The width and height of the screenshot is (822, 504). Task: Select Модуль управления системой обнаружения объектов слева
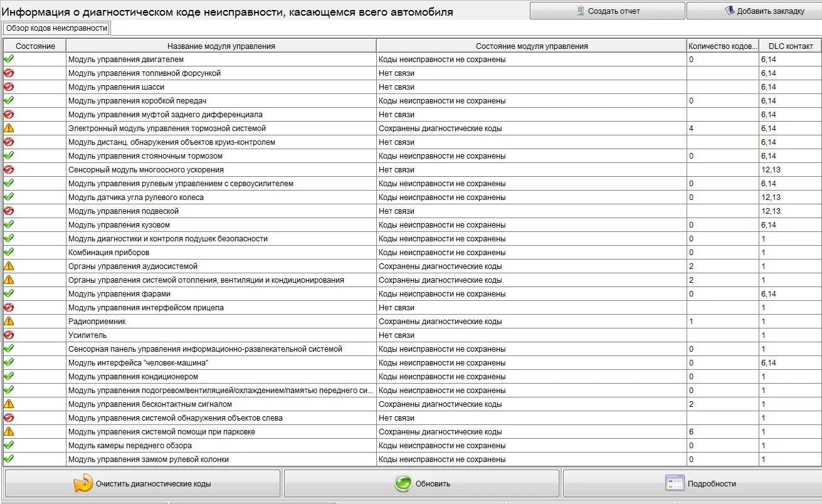pyautogui.click(x=412, y=417)
